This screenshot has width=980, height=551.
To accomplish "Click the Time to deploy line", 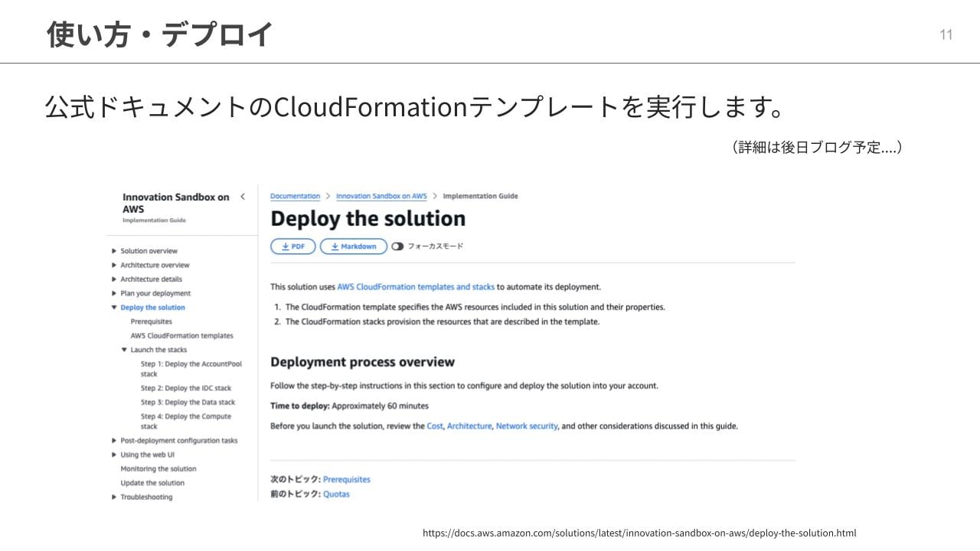I will [349, 406].
